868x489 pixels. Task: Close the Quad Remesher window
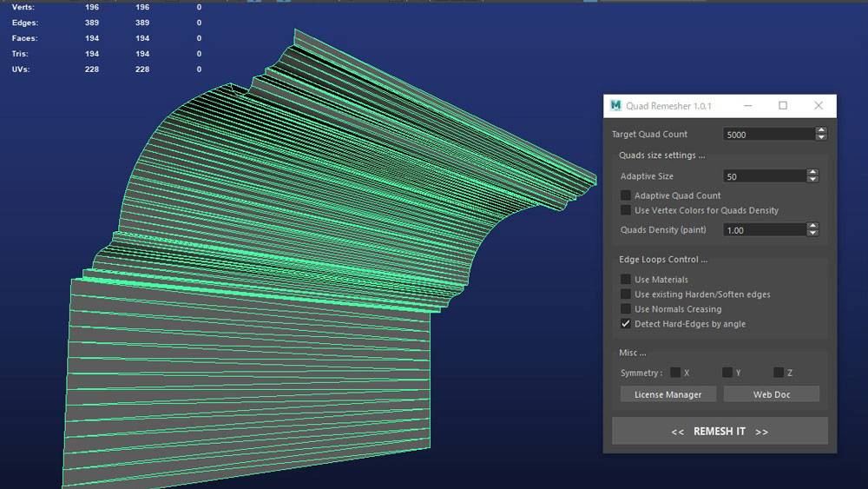(x=818, y=106)
